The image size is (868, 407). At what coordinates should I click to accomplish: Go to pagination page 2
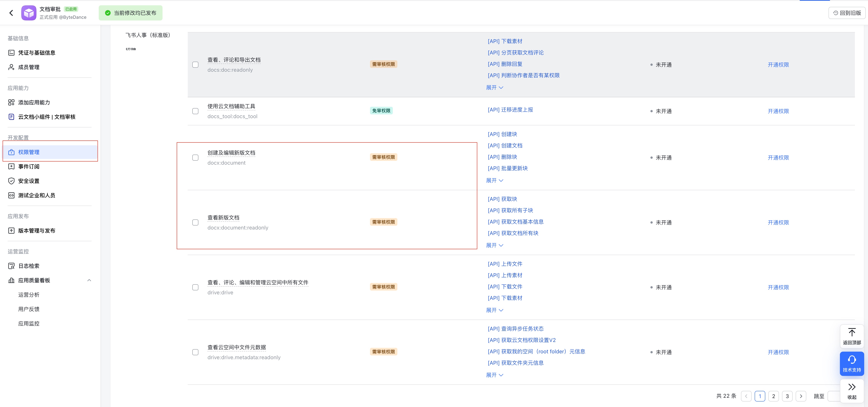click(x=773, y=396)
